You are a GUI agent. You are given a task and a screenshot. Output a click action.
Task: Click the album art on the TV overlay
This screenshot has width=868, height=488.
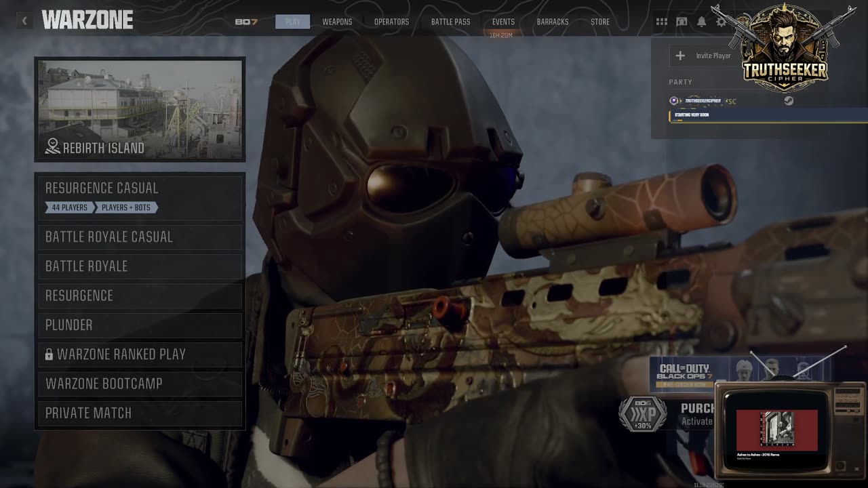[x=776, y=428]
